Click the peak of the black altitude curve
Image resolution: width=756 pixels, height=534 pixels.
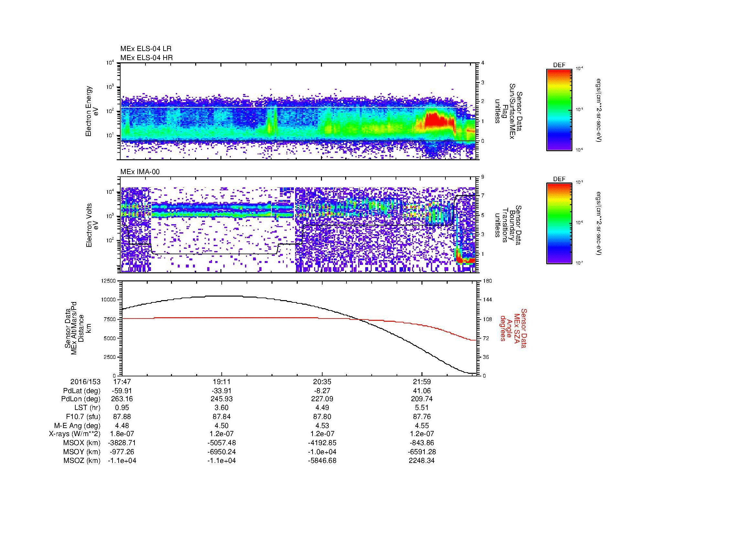click(224, 296)
